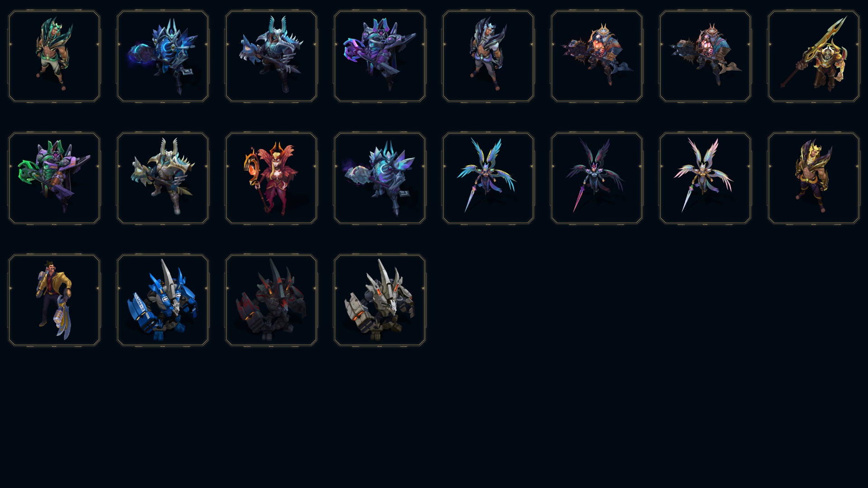The width and height of the screenshot is (868, 488).
Task: Select the lavender knight with smoky mace
Action: coord(380,178)
